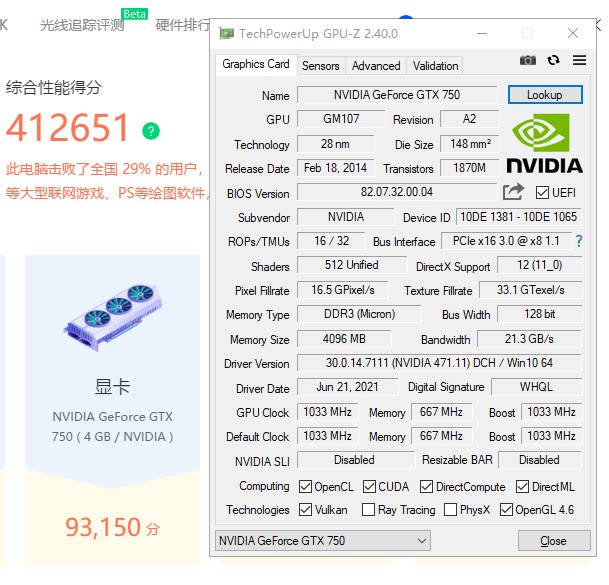Click the NVIDIA SLI value Disabled
Viewport: 609px width, 585px height.
pyautogui.click(x=354, y=460)
